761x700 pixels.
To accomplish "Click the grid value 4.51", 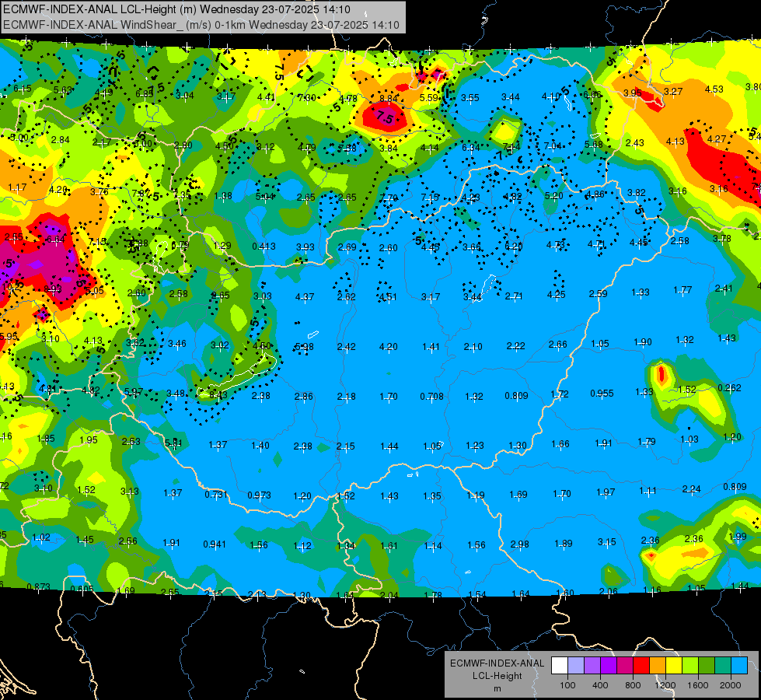I will 387,297.
